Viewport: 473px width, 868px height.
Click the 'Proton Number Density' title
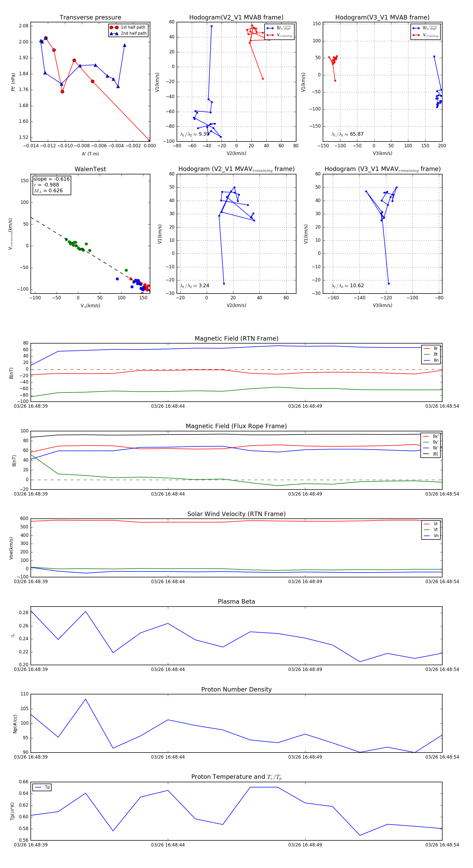(236, 689)
